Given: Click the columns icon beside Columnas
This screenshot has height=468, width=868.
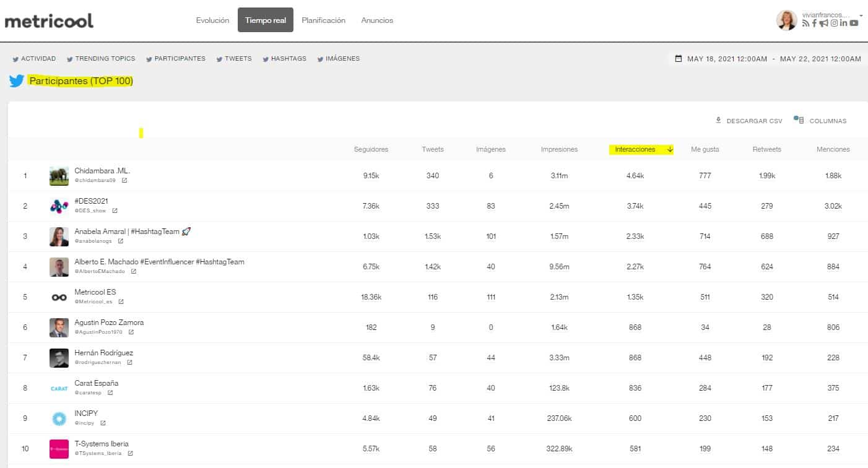Looking at the screenshot, I should click(x=799, y=120).
